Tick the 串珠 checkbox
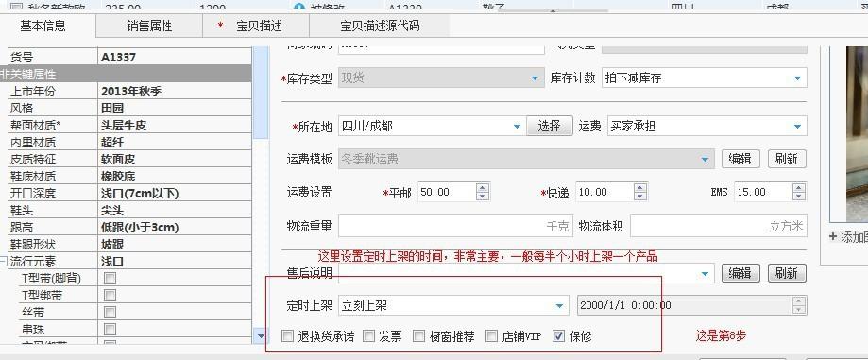 [111, 330]
